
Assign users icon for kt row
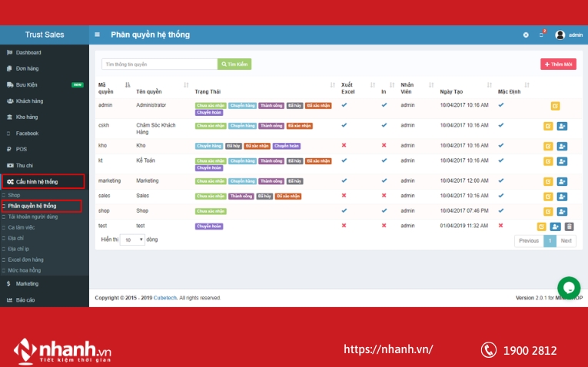(x=562, y=161)
